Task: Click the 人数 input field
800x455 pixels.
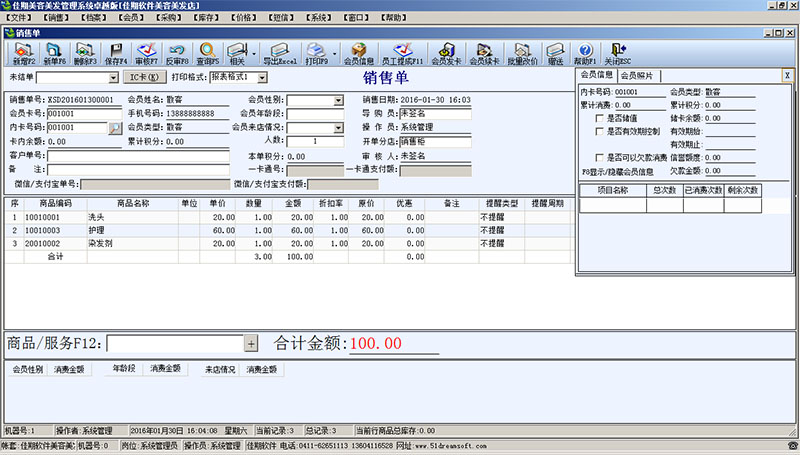Action: click(315, 141)
